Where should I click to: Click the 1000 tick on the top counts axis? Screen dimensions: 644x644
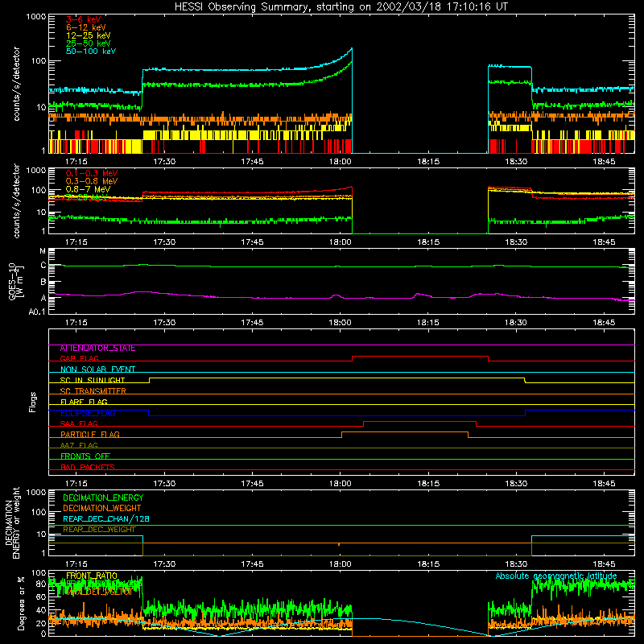[x=36, y=17]
